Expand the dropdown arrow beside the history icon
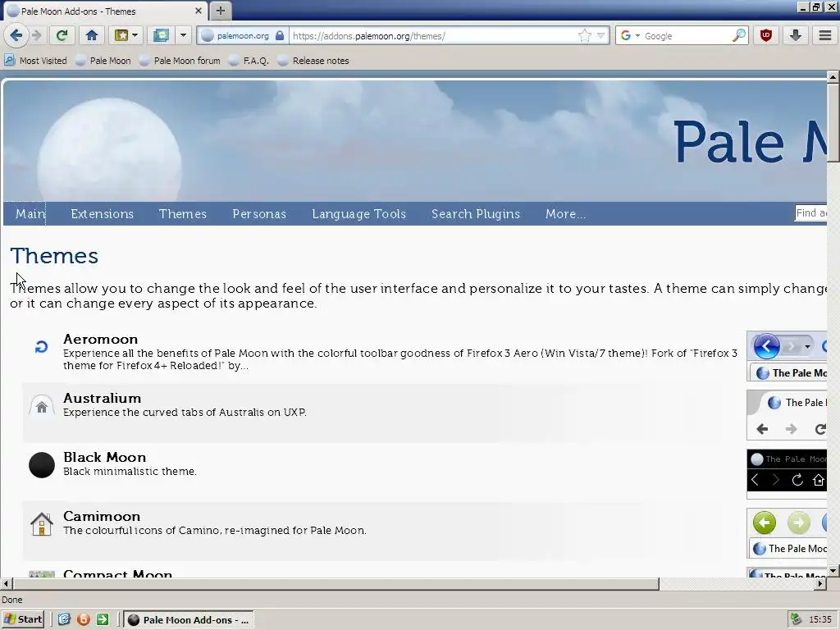This screenshot has width=840, height=630. coord(183,36)
